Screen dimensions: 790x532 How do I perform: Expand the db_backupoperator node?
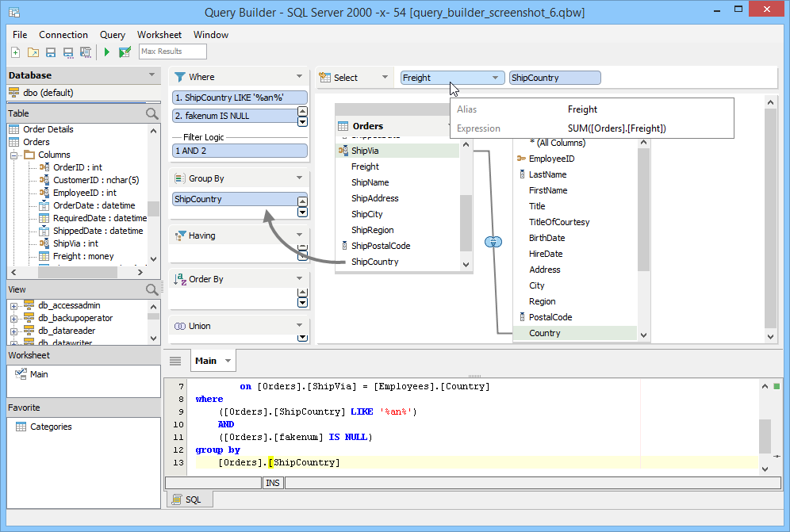13,319
